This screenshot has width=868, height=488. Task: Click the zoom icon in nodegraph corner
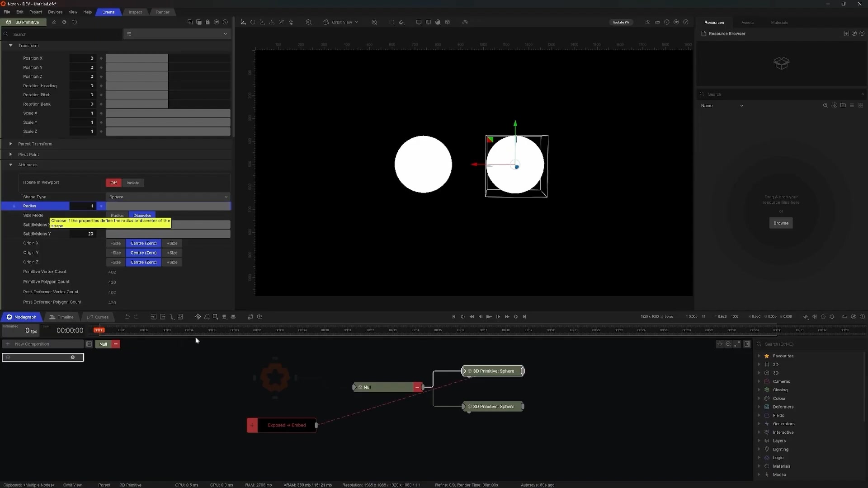tap(728, 344)
